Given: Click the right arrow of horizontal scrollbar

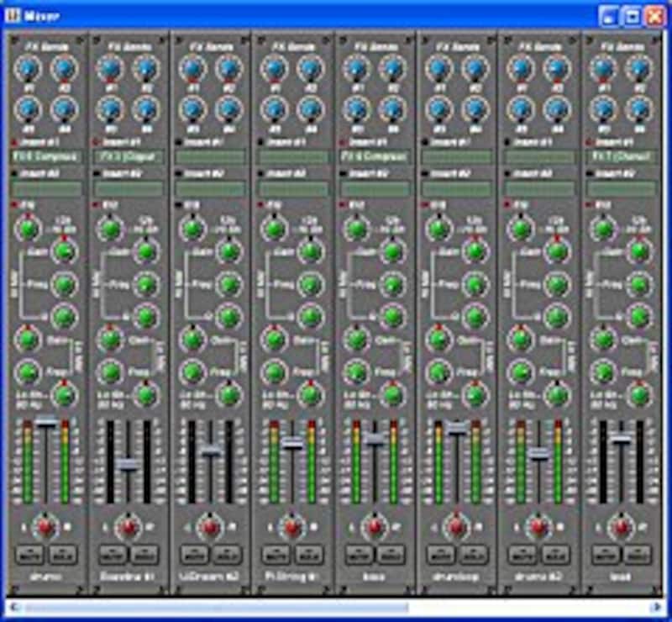Looking at the screenshot, I should [x=658, y=607].
